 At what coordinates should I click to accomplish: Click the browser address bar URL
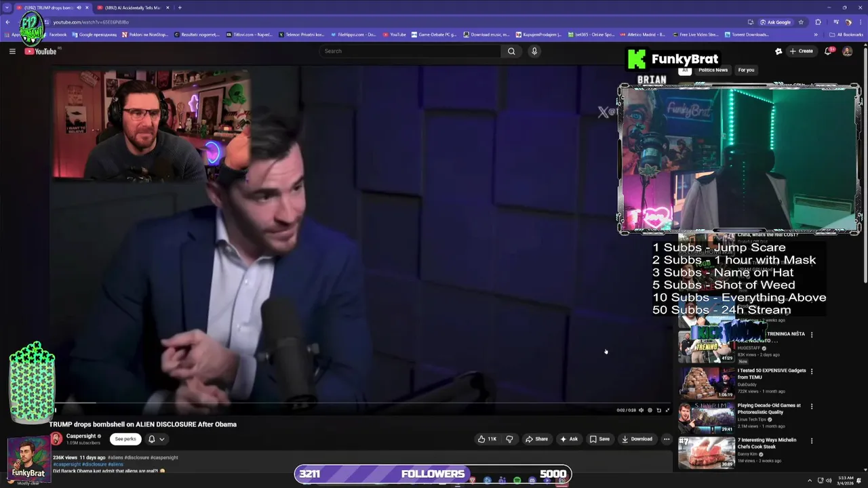pyautogui.click(x=91, y=22)
